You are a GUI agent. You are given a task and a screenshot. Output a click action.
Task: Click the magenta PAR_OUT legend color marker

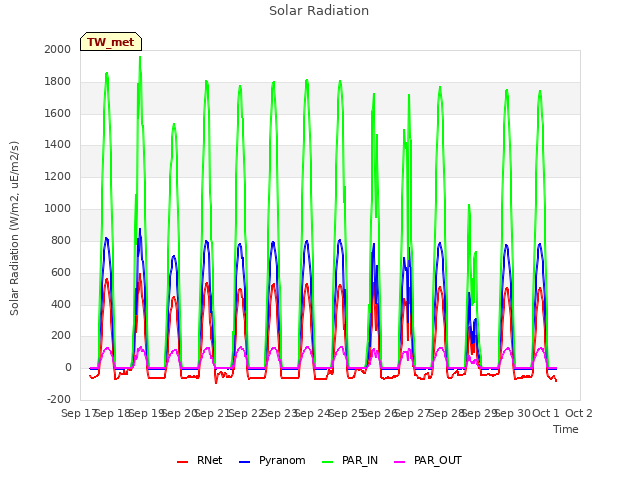pos(400,462)
